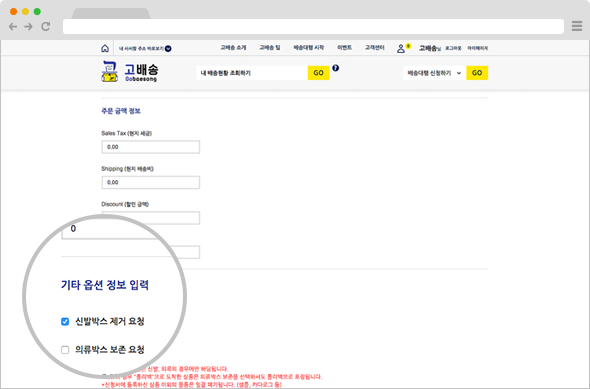This screenshot has height=389, width=590.
Task: Go back with browser back arrow
Action: click(13, 26)
